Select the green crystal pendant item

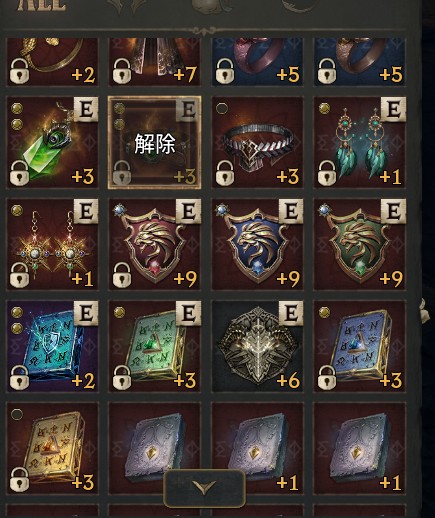pos(52,142)
